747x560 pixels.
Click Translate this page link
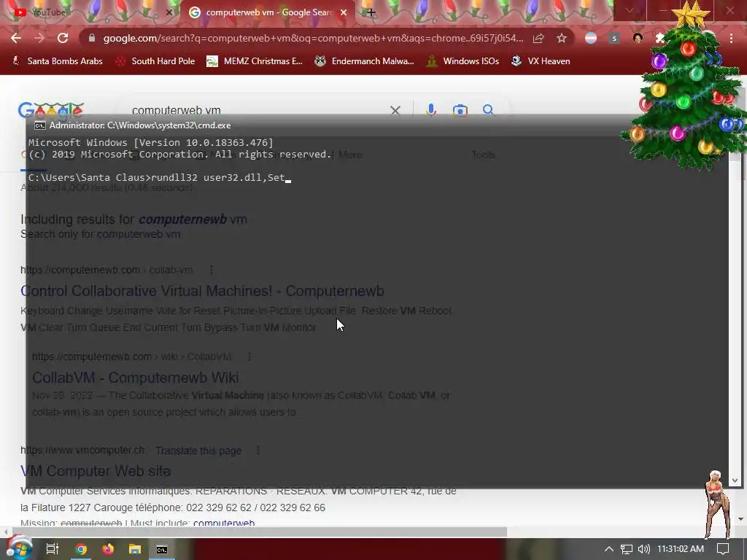(x=198, y=451)
